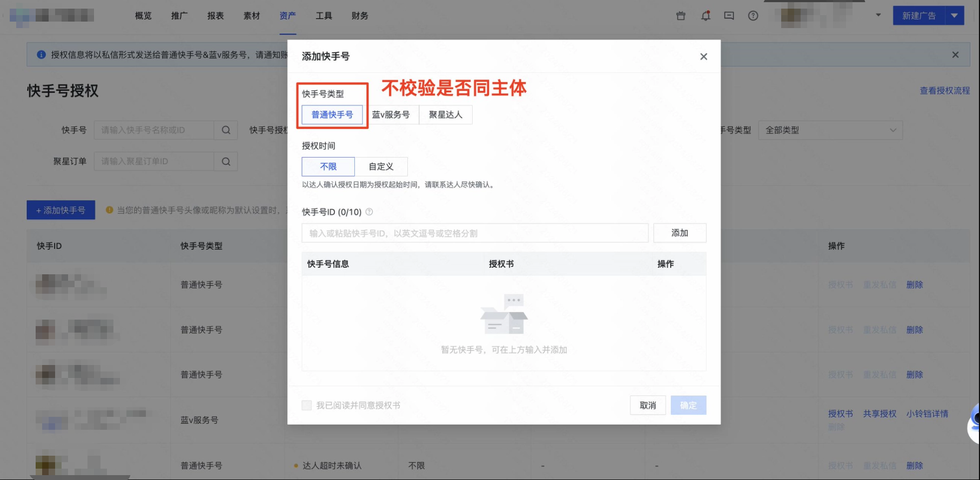Click the 蓝v服务号 type cell
The image size is (980, 480).
pyautogui.click(x=199, y=420)
